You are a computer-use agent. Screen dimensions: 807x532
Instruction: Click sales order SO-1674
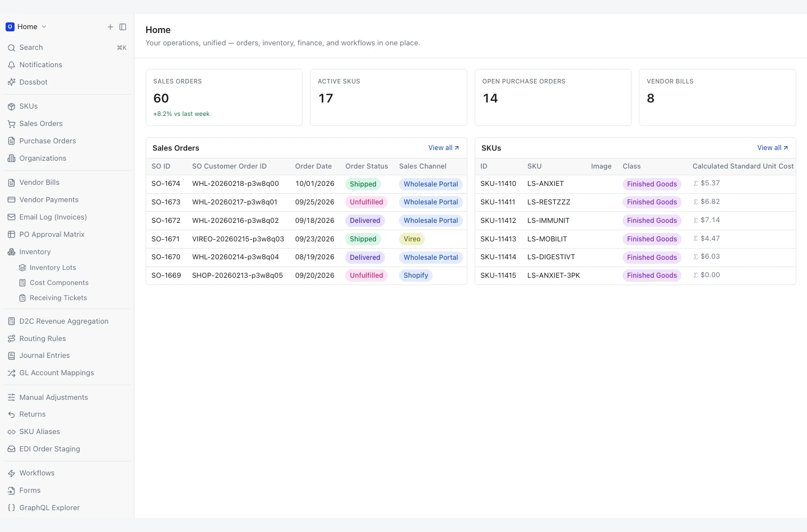166,184
